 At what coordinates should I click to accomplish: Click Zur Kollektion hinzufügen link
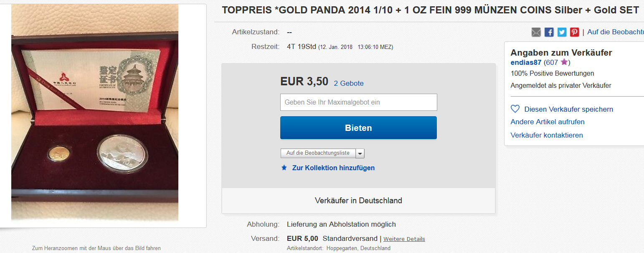(x=333, y=168)
